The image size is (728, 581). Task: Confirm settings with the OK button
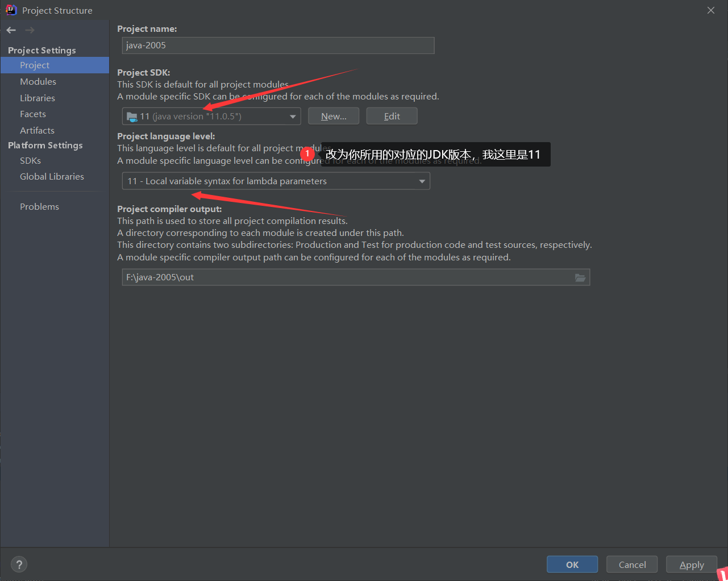[x=572, y=564]
